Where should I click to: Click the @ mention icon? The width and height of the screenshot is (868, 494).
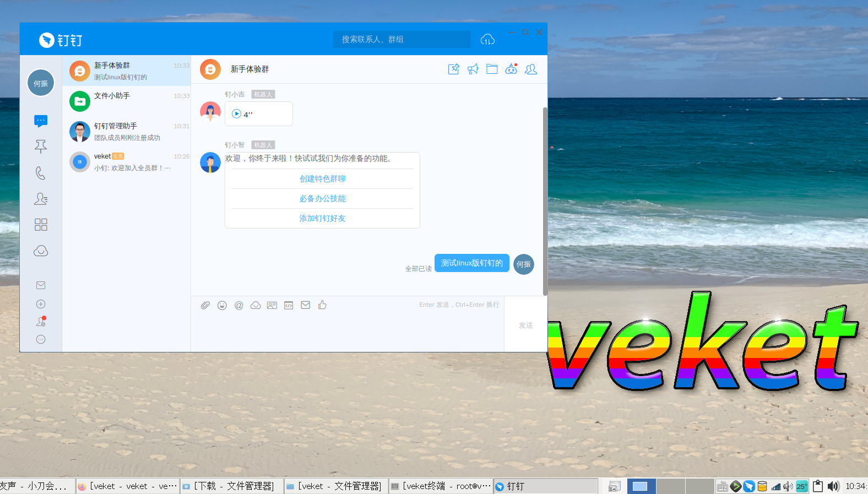[239, 305]
